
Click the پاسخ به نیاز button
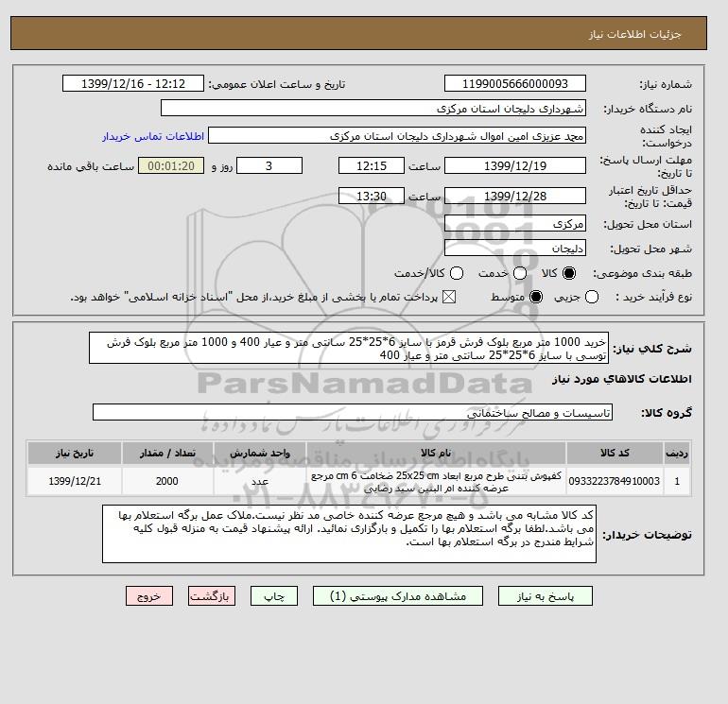[546, 596]
